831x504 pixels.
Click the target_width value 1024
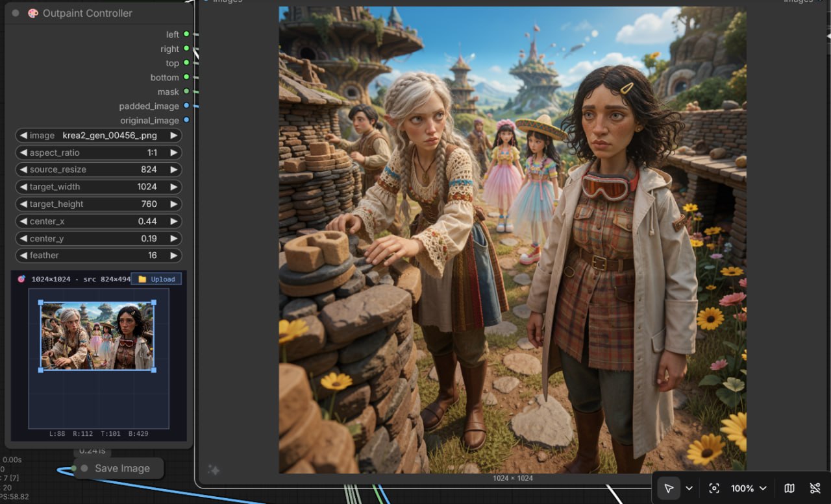pyautogui.click(x=147, y=187)
